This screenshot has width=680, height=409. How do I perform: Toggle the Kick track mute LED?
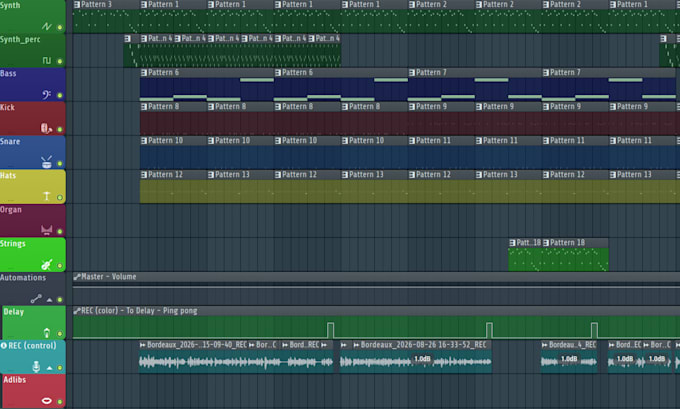click(60, 129)
